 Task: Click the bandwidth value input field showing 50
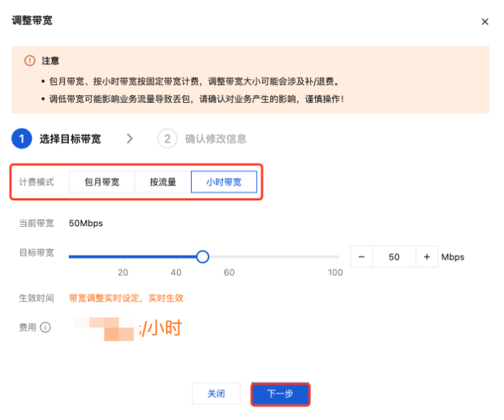click(x=394, y=257)
